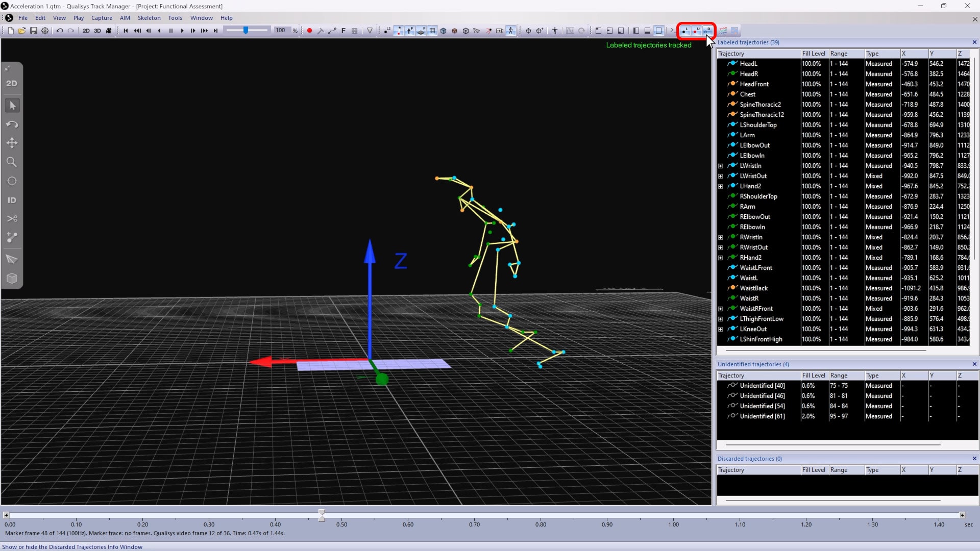
Task: Open the Project Options gear icon
Action: click(45, 31)
